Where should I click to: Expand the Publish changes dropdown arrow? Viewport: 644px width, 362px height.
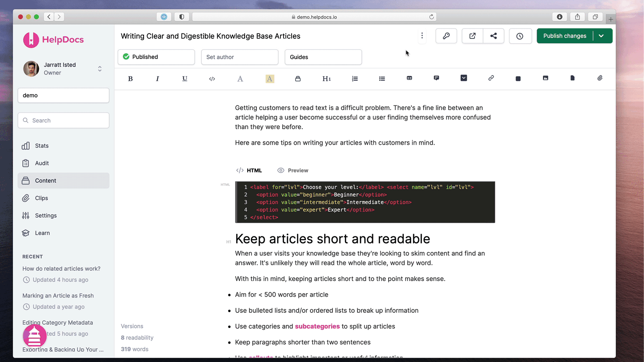(602, 36)
